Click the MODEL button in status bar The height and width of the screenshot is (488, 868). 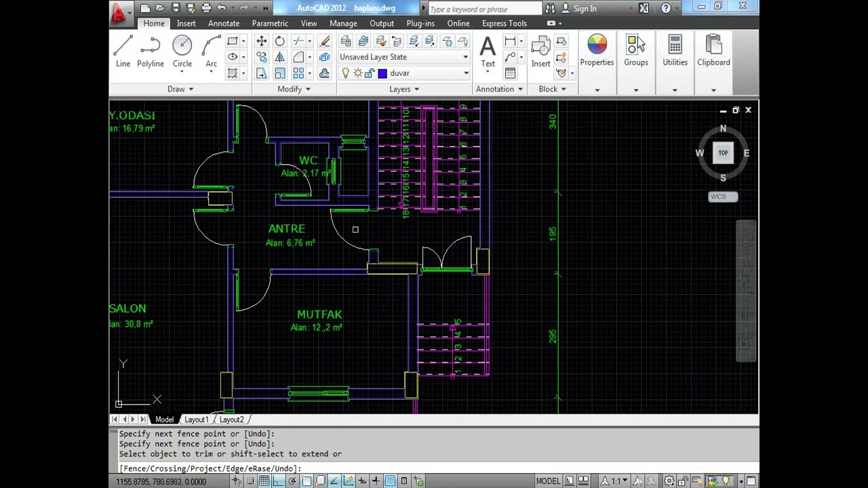pyautogui.click(x=548, y=481)
